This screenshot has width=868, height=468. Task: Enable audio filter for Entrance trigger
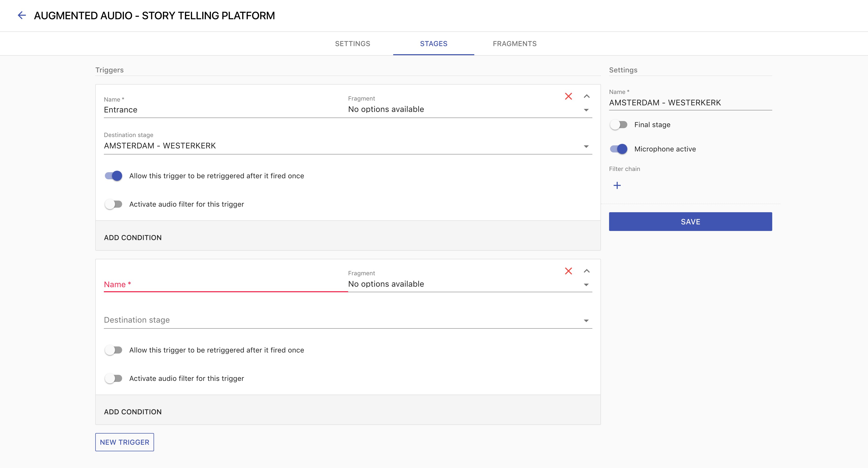pyautogui.click(x=114, y=204)
